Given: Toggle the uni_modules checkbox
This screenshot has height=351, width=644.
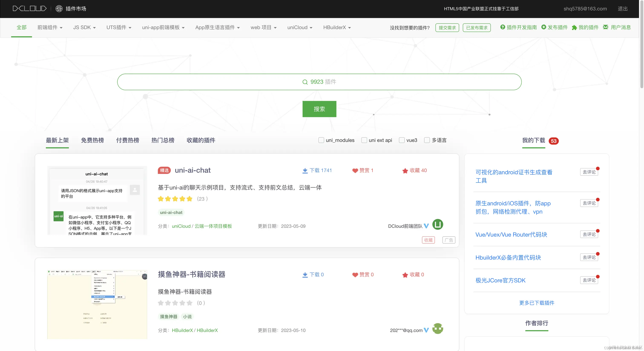Looking at the screenshot, I should click(321, 140).
